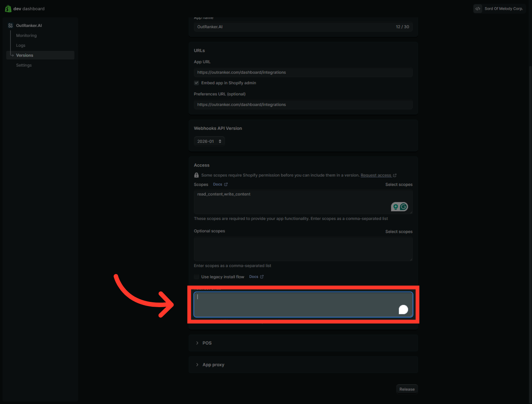
Task: Click the Shopify bag logo
Action: [8, 9]
